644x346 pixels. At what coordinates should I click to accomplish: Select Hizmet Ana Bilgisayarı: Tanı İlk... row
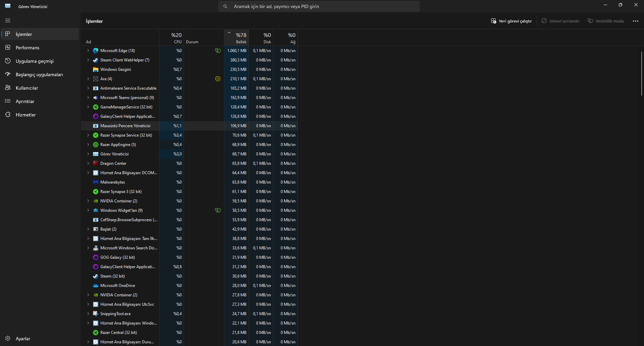189,239
